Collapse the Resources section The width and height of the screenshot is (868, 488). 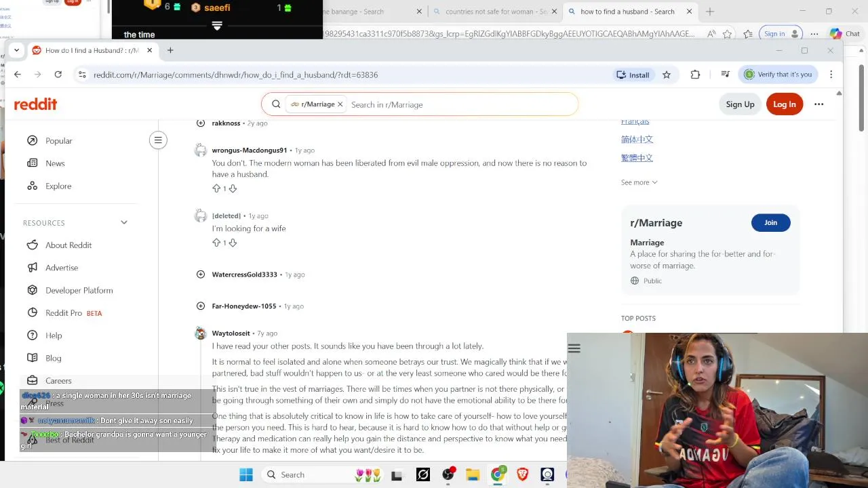coord(124,222)
